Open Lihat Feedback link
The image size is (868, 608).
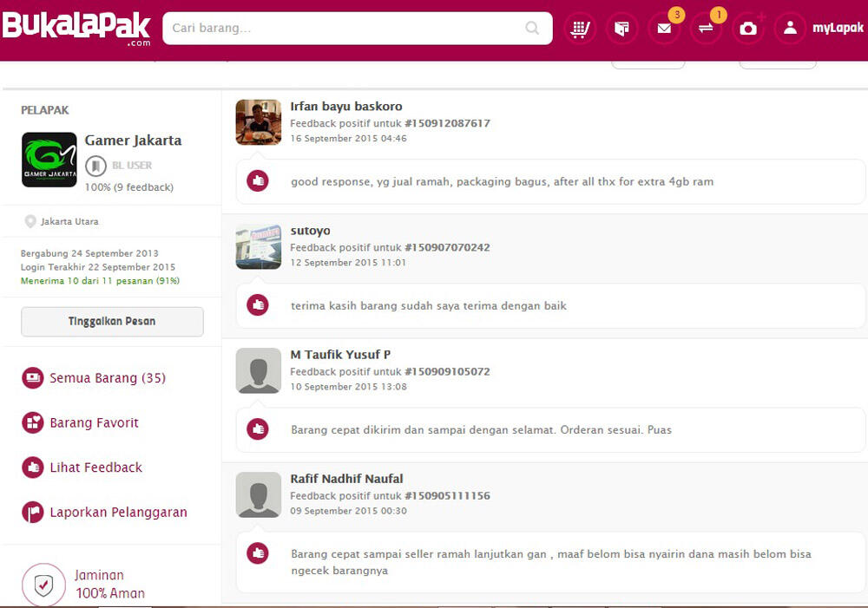pyautogui.click(x=96, y=467)
